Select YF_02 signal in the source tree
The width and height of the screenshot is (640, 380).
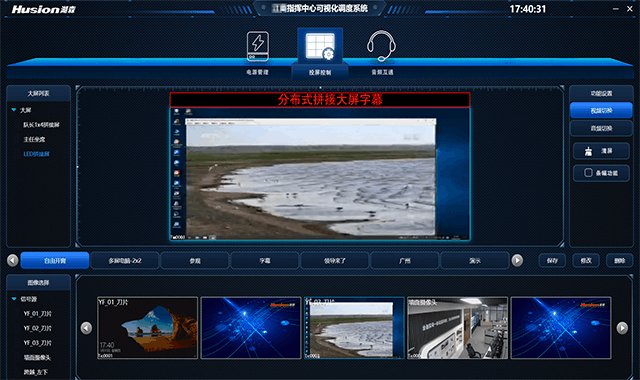click(x=38, y=328)
